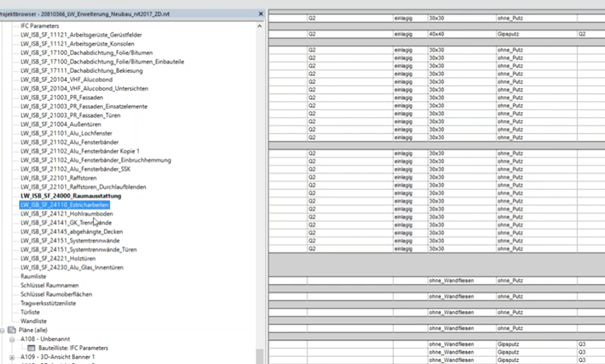This screenshot has height=364, width=605.
Task: Select LW_ISB_SF_11121_Arbeitsgerüste_Gerüstfelder
Action: [81, 35]
